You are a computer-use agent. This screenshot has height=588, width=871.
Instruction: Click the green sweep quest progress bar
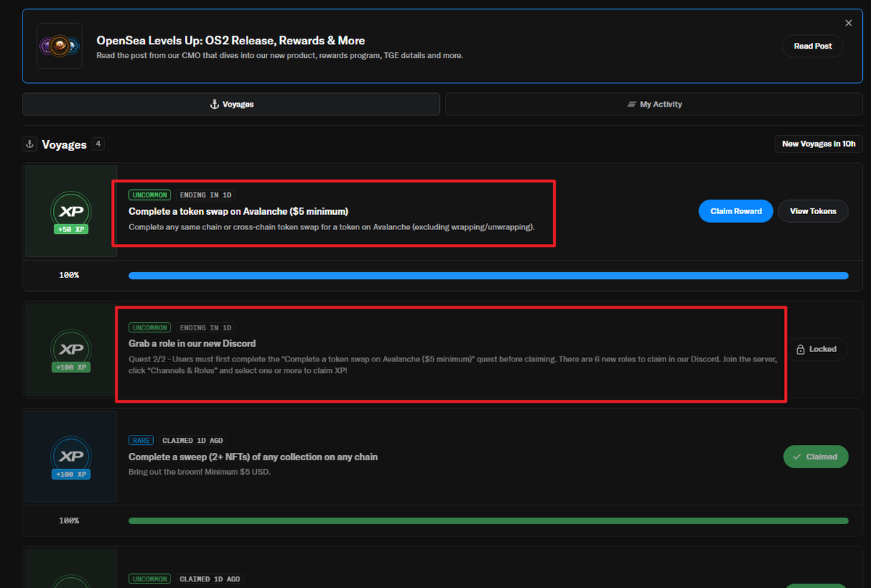click(x=488, y=520)
